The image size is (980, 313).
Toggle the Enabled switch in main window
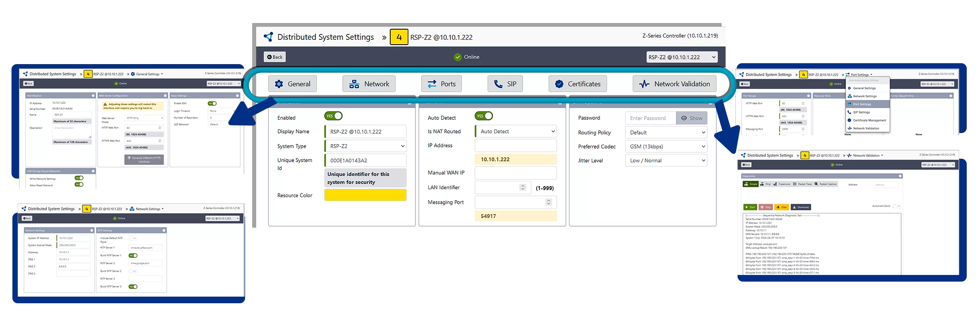[x=333, y=116]
